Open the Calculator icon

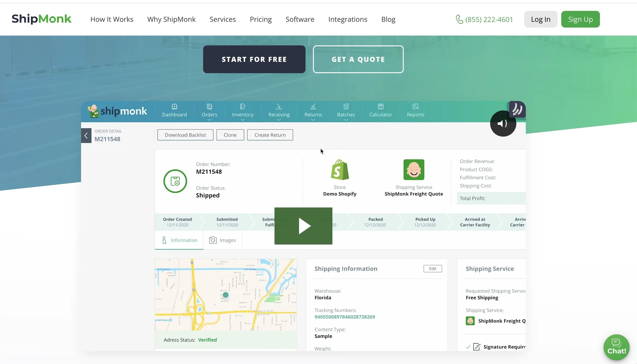click(381, 107)
